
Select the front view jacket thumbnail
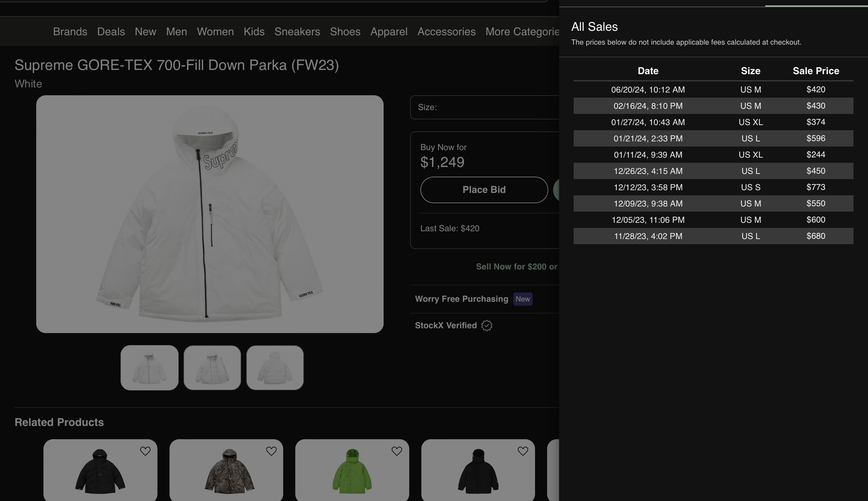149,367
